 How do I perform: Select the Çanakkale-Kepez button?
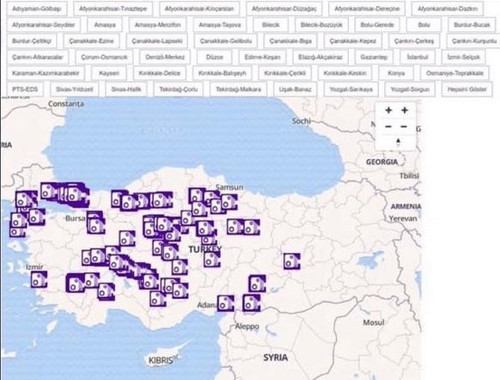click(353, 41)
